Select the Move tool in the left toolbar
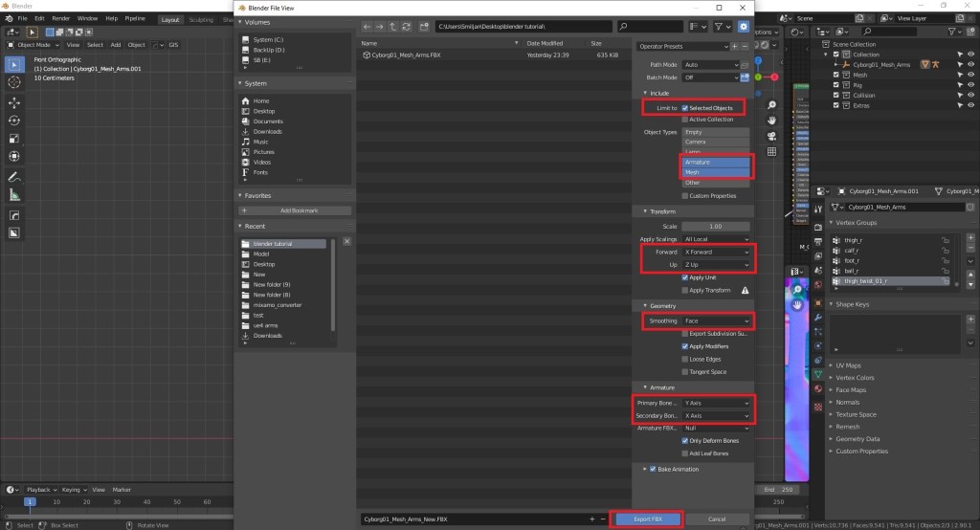 pos(14,101)
